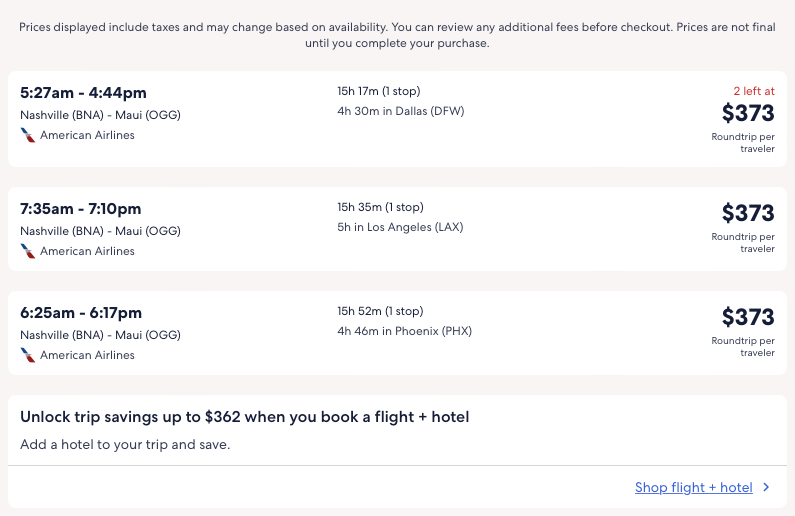Open the Shop flight + hotel link
This screenshot has width=795, height=516.
click(x=693, y=488)
